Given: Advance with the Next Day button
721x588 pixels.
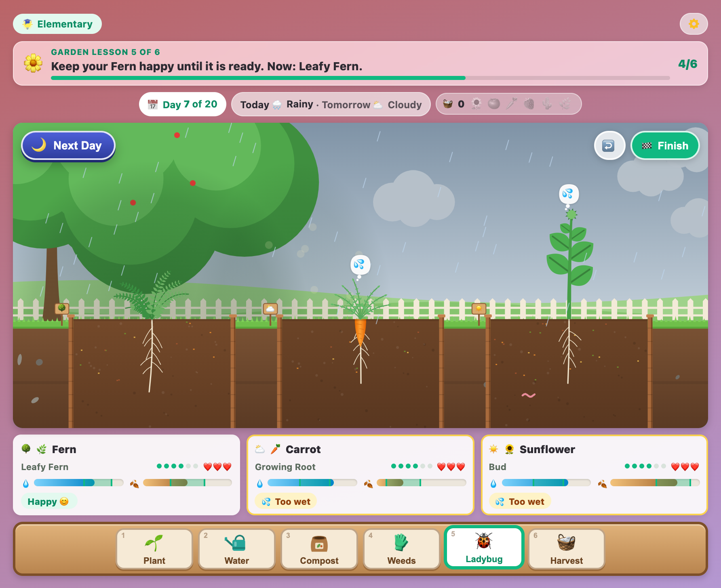Looking at the screenshot, I should point(68,145).
